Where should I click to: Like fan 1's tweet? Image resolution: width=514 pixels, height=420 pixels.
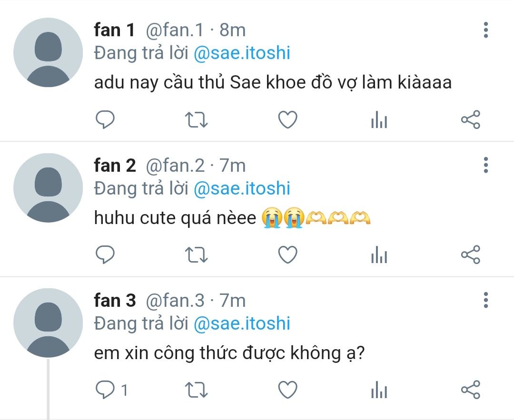288,119
